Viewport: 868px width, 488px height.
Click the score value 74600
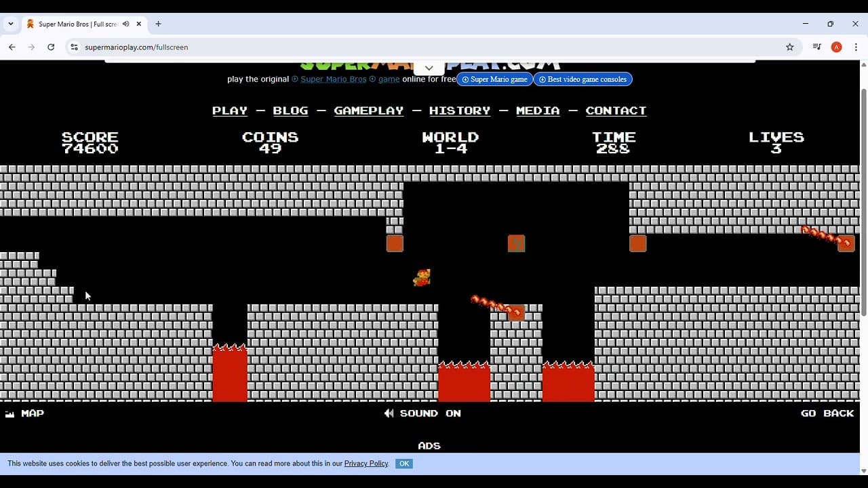click(90, 148)
